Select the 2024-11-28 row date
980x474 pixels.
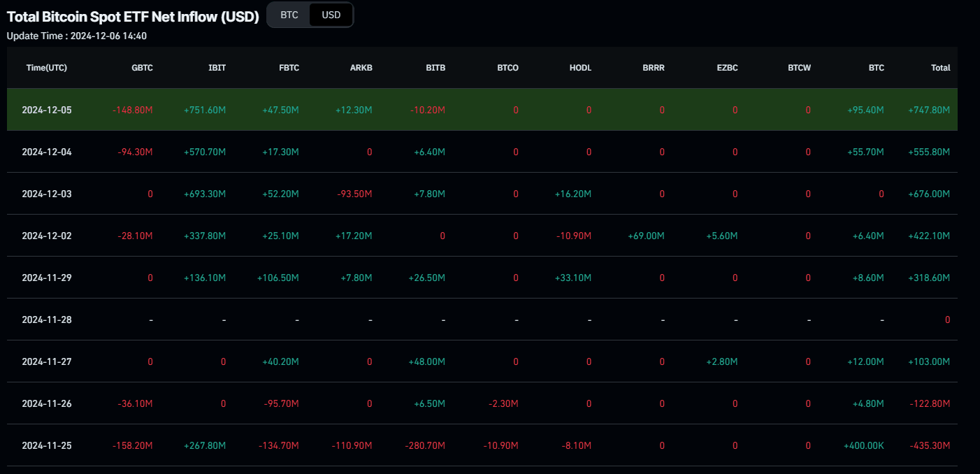tap(47, 319)
